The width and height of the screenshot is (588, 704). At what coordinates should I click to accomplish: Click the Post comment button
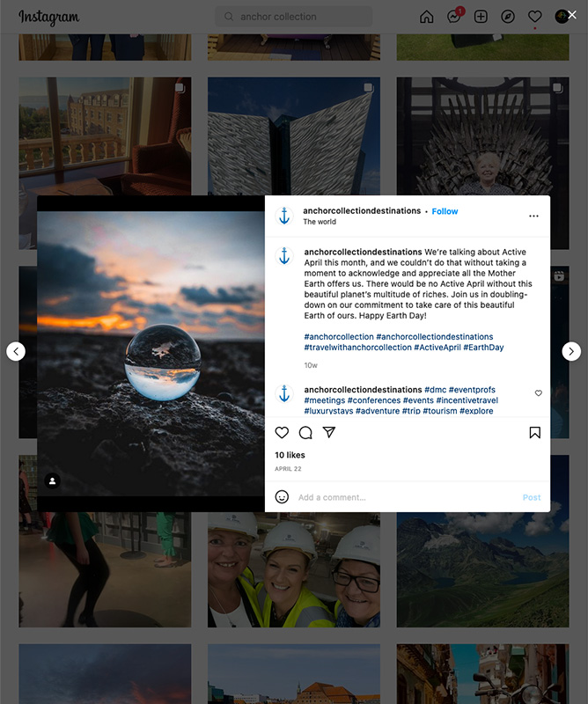pos(532,497)
